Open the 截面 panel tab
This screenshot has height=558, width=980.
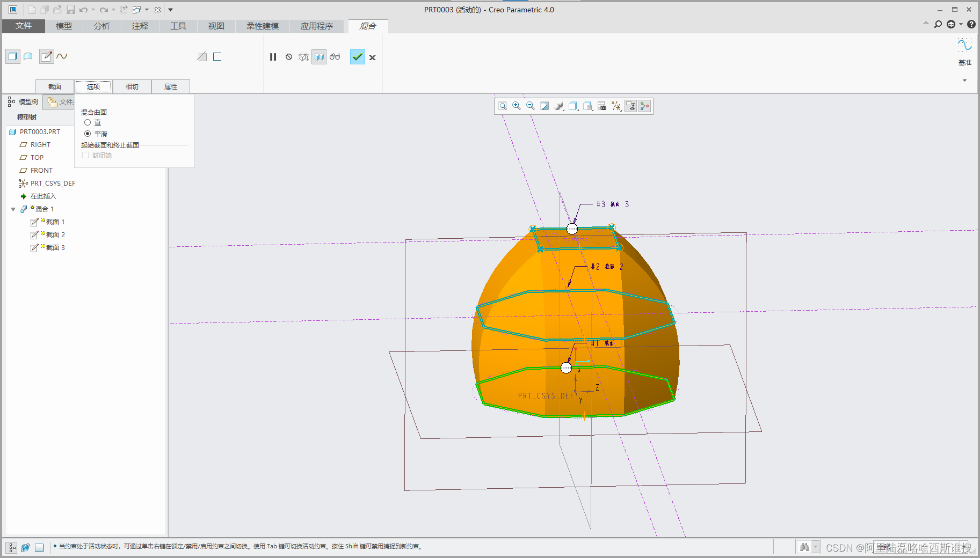click(x=55, y=86)
